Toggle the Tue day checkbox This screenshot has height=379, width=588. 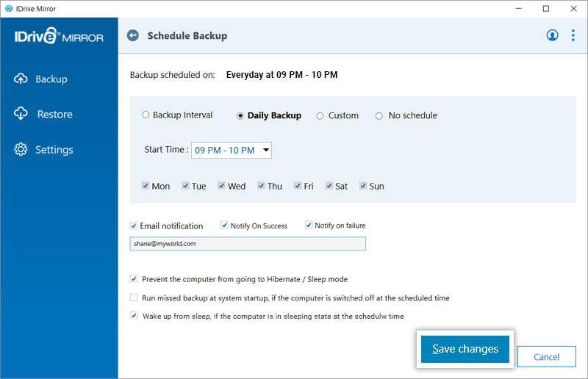(185, 186)
